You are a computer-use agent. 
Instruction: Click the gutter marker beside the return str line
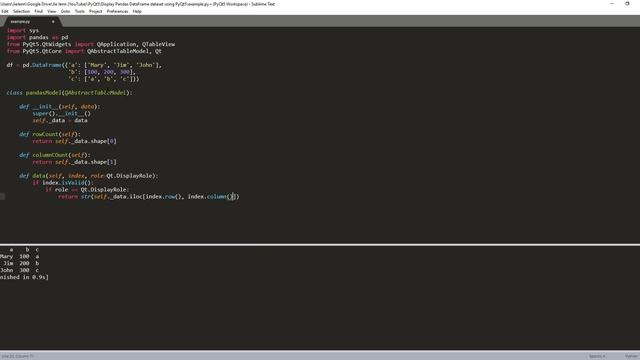click(x=2, y=197)
